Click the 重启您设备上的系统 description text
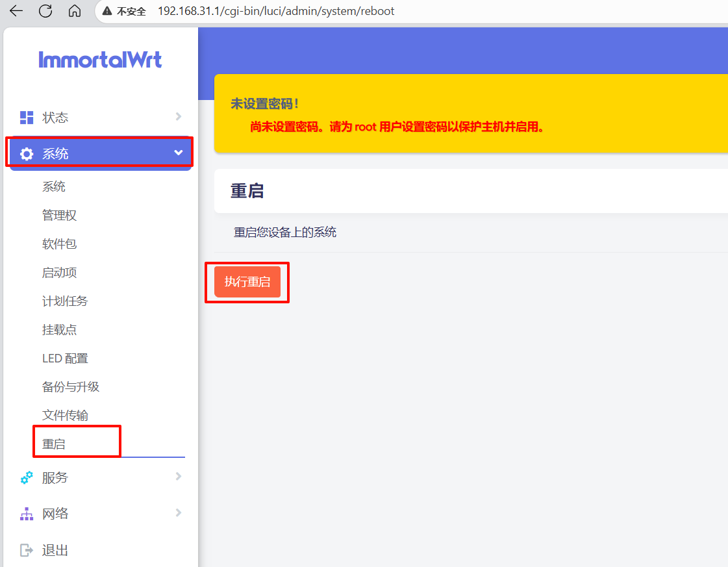The height and width of the screenshot is (567, 728). (285, 232)
